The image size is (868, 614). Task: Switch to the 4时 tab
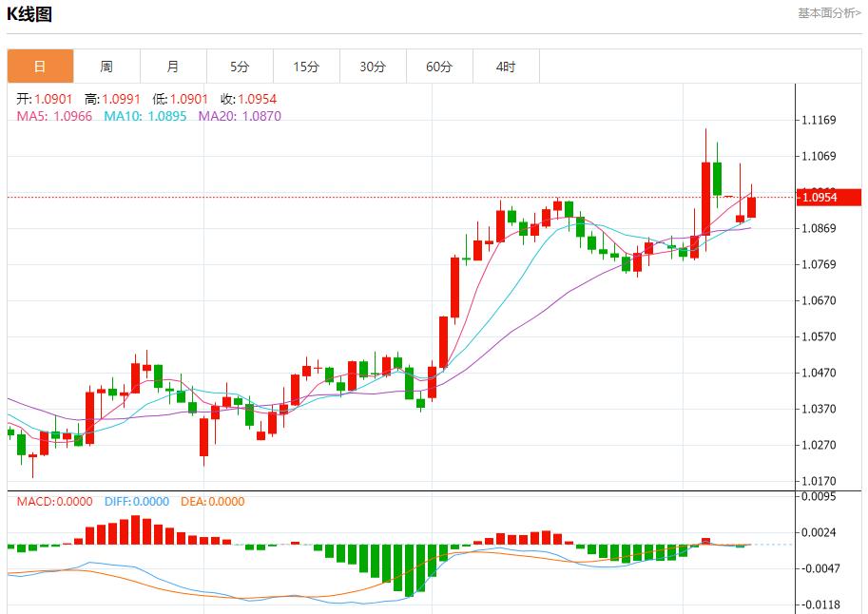(506, 67)
